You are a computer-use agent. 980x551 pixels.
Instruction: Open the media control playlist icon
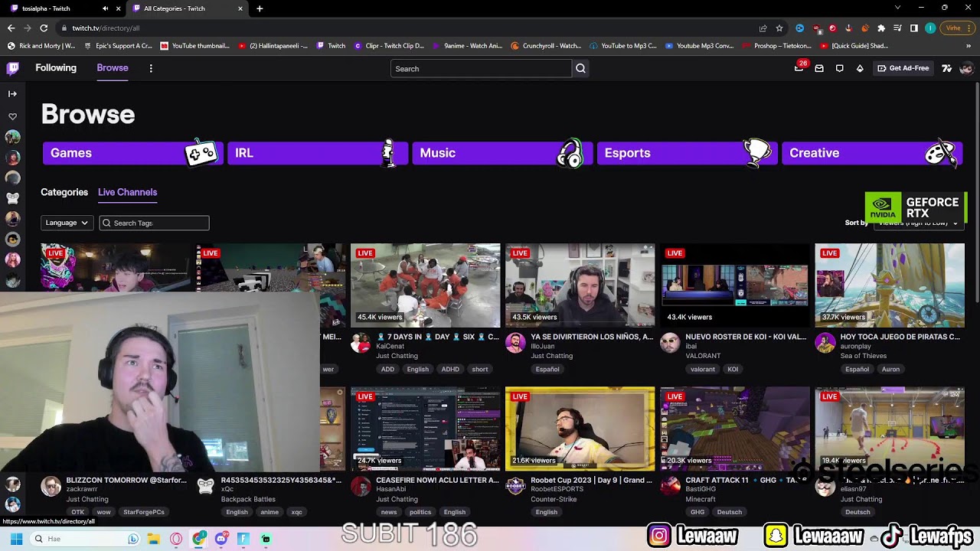pyautogui.click(x=898, y=28)
